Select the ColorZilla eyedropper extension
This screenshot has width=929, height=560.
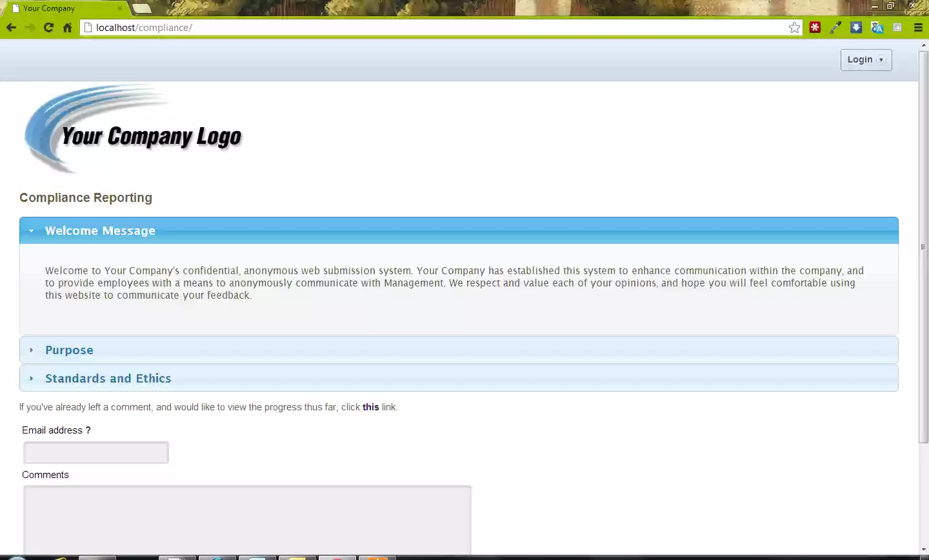tap(835, 27)
